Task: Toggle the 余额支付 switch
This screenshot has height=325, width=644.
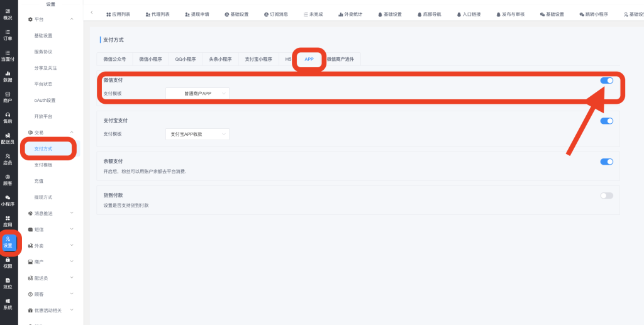Action: point(606,162)
